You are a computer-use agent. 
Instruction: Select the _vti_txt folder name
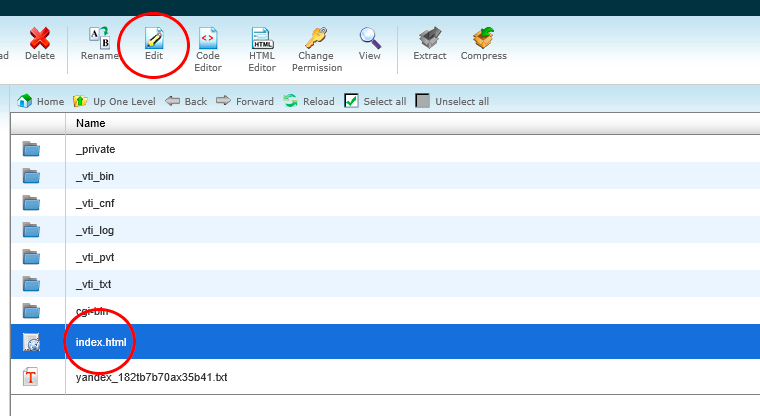[x=94, y=285]
